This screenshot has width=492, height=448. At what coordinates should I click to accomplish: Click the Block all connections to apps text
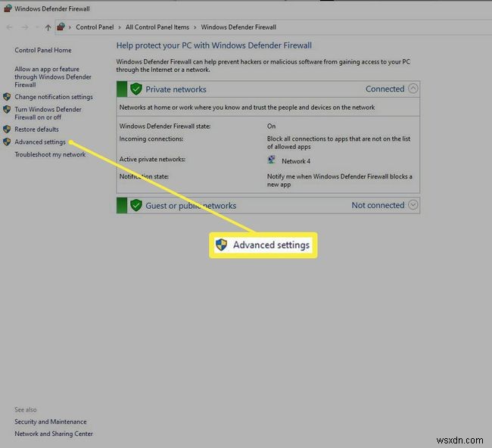(339, 143)
